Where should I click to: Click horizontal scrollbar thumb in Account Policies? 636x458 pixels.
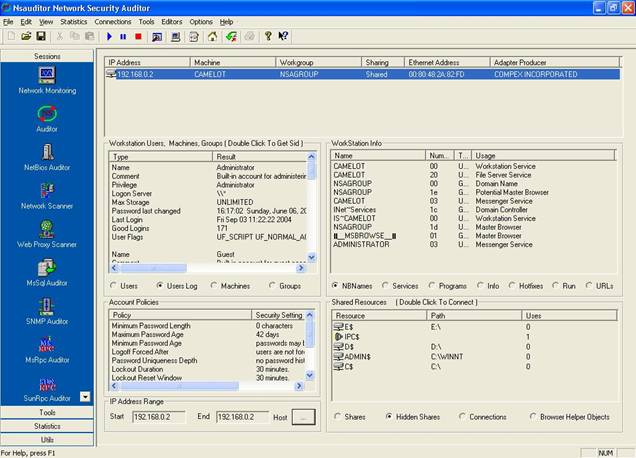point(180,386)
